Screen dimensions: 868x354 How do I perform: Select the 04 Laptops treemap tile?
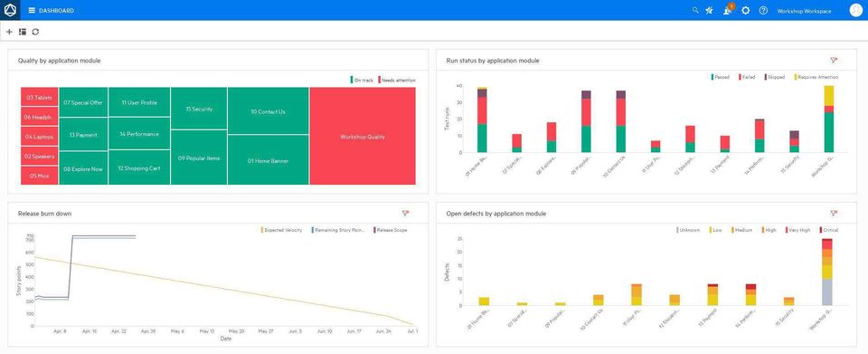point(39,137)
